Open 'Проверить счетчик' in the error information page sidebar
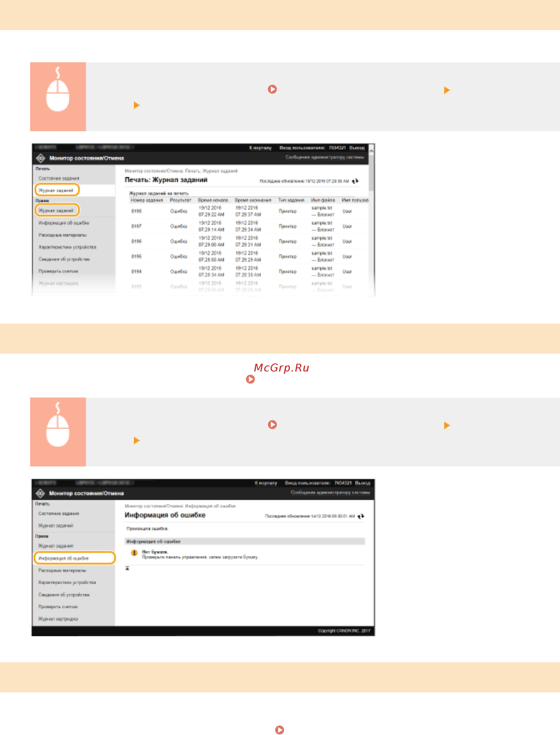This screenshot has height=735, width=560. point(58,607)
